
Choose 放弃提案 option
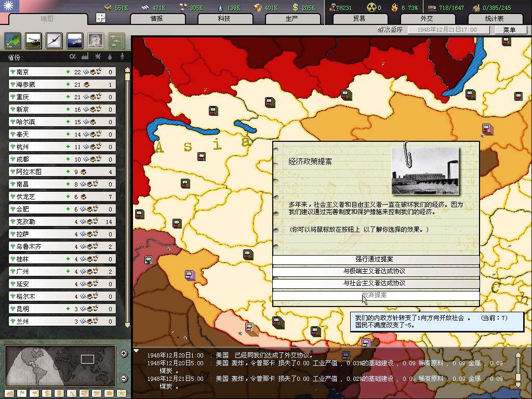376,295
